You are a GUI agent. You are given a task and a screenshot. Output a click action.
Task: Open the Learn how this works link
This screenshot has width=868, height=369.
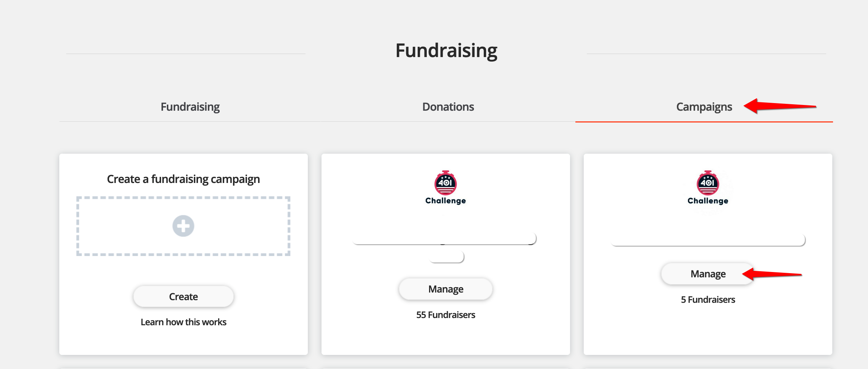pyautogui.click(x=183, y=322)
